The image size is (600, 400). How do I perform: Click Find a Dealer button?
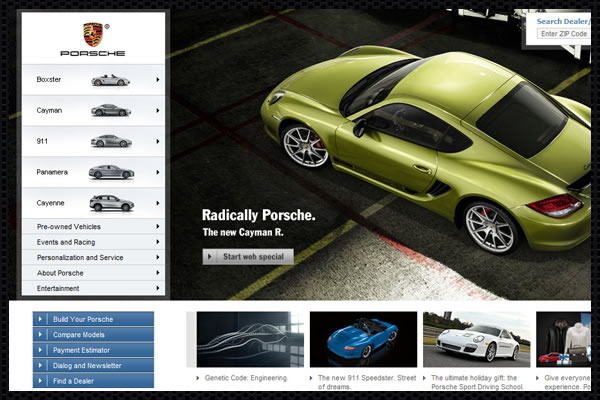click(93, 381)
